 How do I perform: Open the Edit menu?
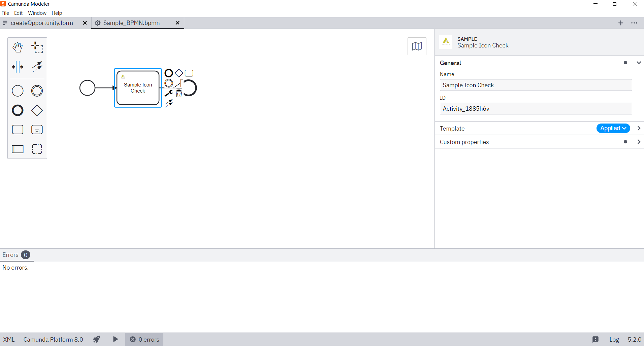[18, 13]
